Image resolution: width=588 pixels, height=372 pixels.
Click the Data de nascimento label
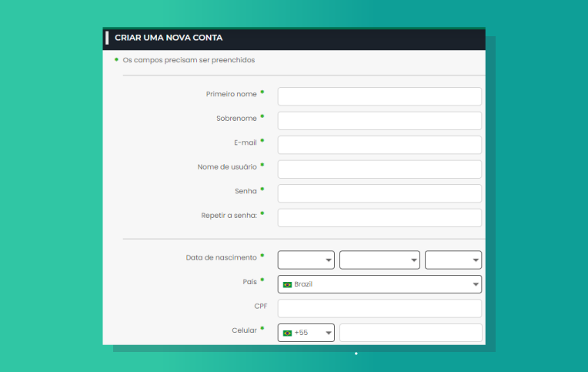pyautogui.click(x=221, y=257)
